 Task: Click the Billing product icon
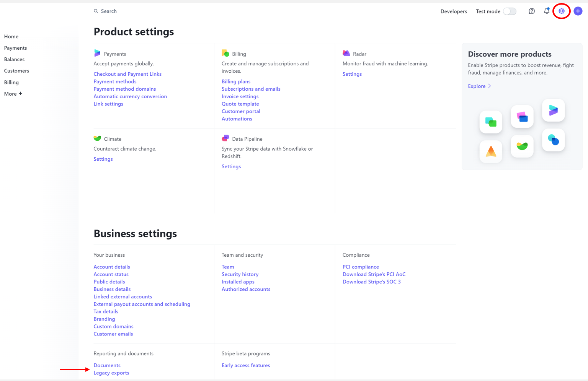(x=225, y=53)
